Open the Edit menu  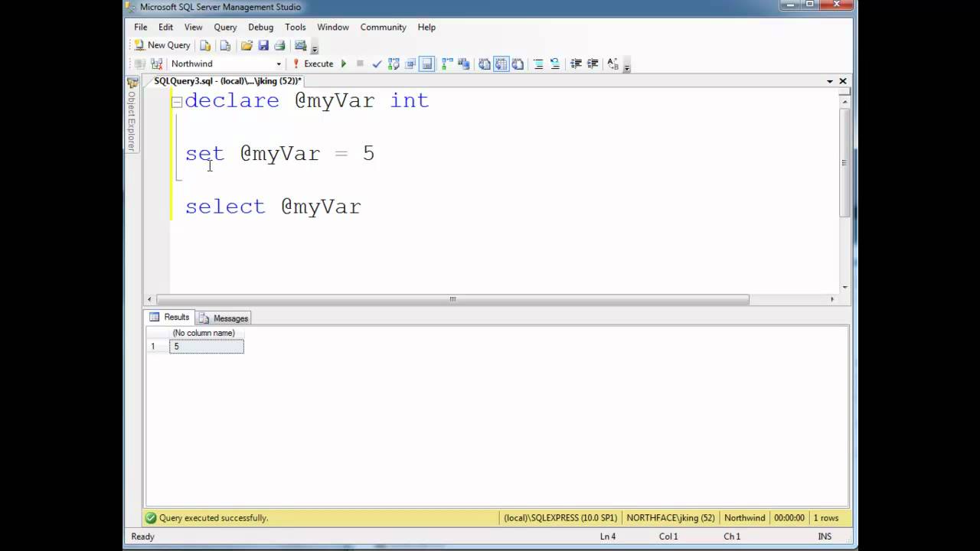pyautogui.click(x=165, y=27)
